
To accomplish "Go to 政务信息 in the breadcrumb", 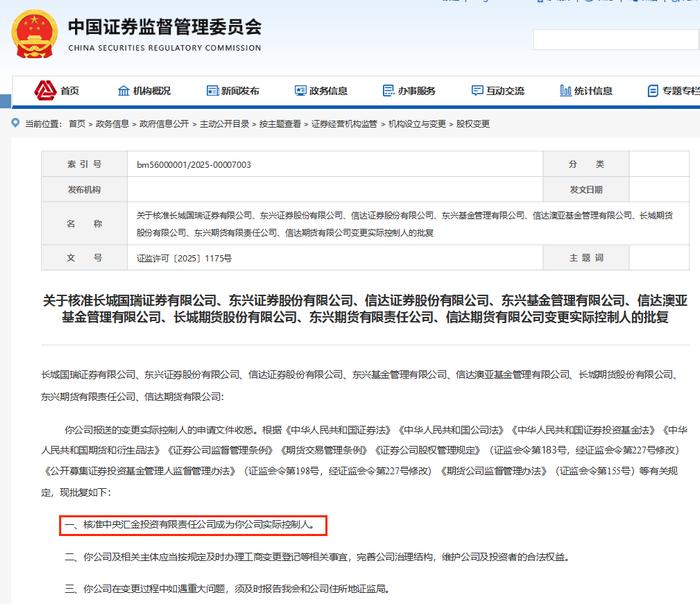I will (x=112, y=124).
